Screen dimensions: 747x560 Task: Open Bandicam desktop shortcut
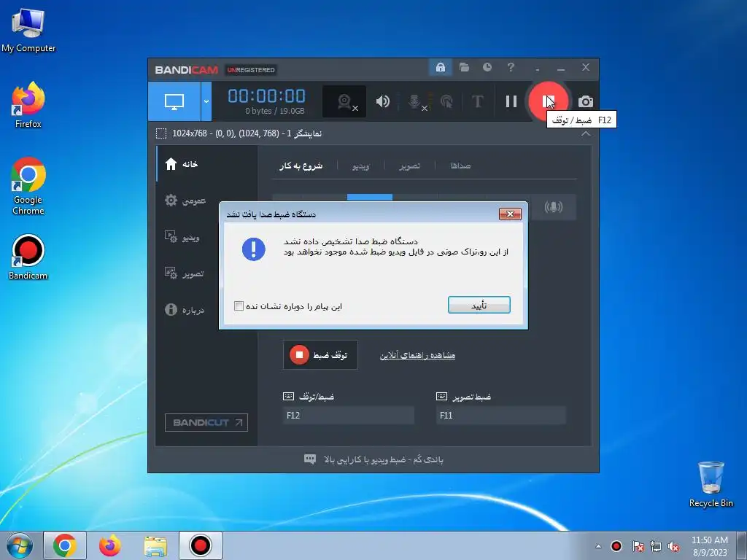(28, 257)
